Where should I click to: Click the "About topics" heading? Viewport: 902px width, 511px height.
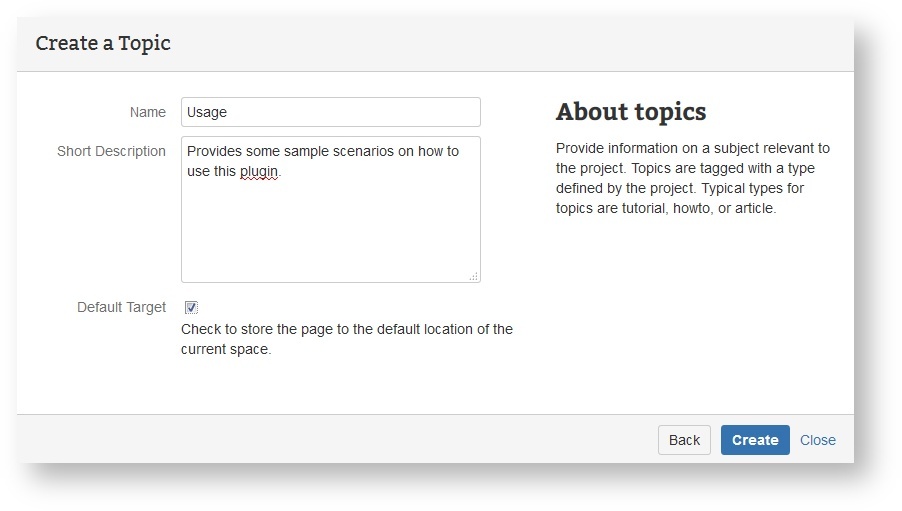point(630,111)
